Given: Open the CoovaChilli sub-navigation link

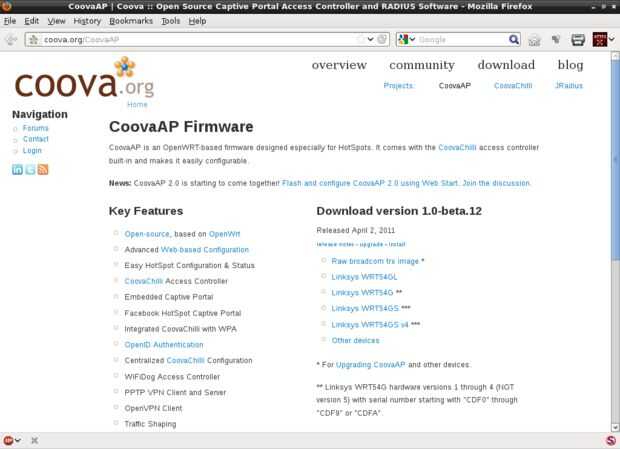Looking at the screenshot, I should click(x=513, y=86).
